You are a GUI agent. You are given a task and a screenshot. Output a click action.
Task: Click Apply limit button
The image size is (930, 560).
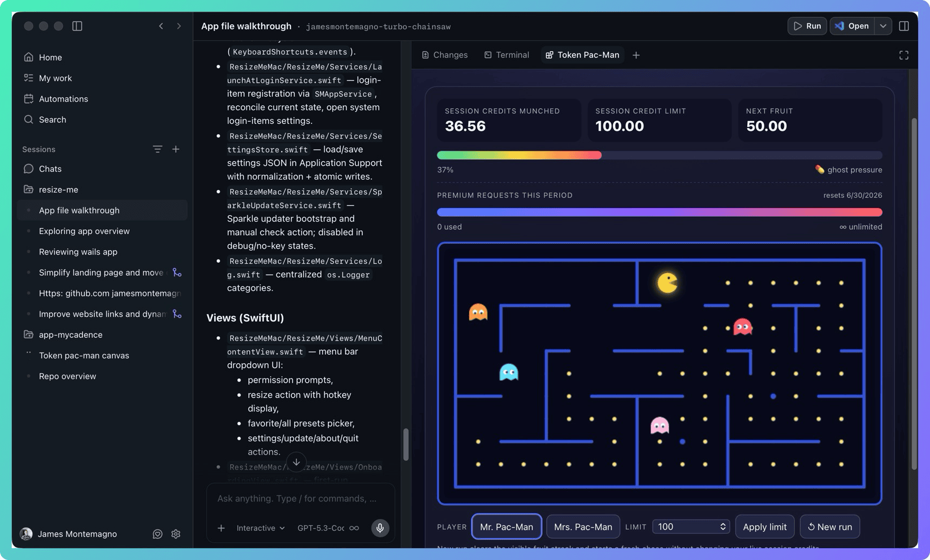[765, 527]
